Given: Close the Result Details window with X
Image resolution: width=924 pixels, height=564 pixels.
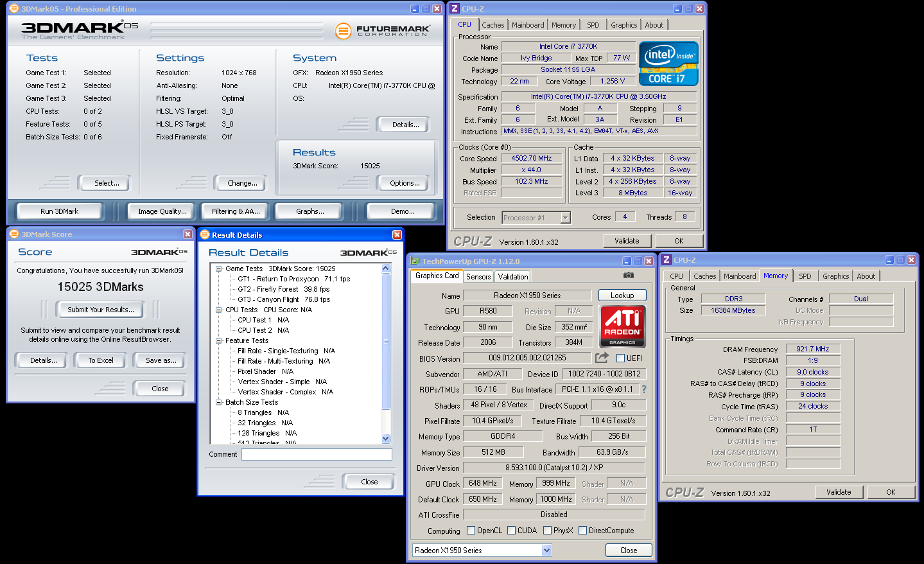Looking at the screenshot, I should pyautogui.click(x=397, y=235).
